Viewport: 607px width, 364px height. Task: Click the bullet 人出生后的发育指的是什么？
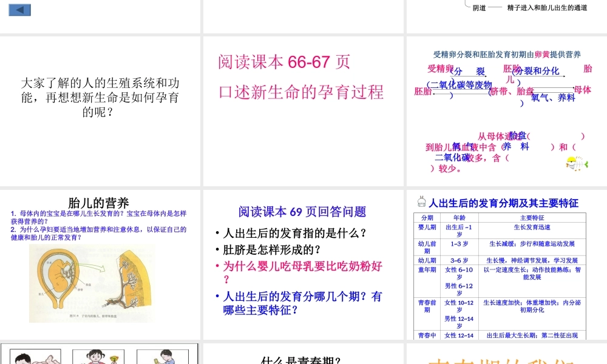294,233
